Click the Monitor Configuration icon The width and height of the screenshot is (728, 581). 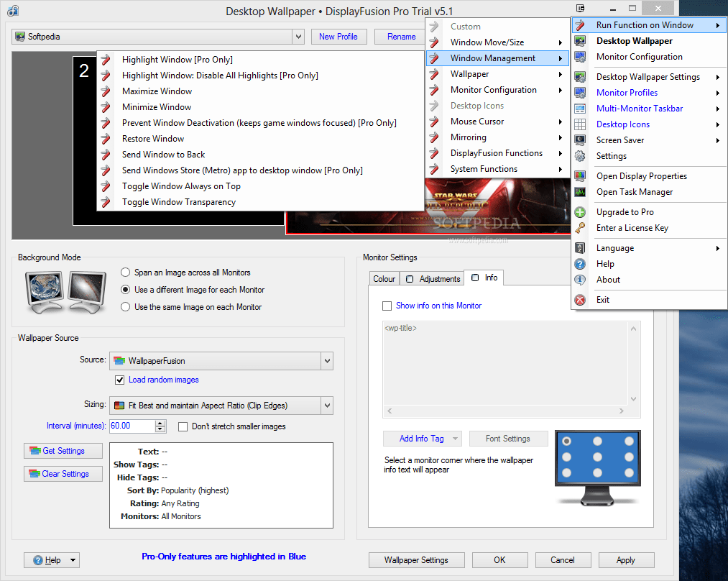[x=579, y=56]
